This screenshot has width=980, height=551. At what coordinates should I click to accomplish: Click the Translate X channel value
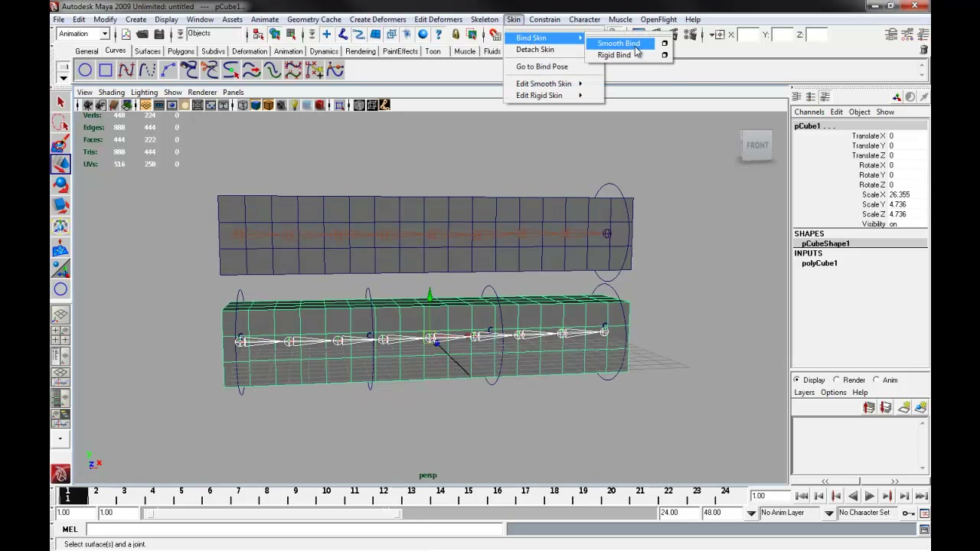[907, 136]
